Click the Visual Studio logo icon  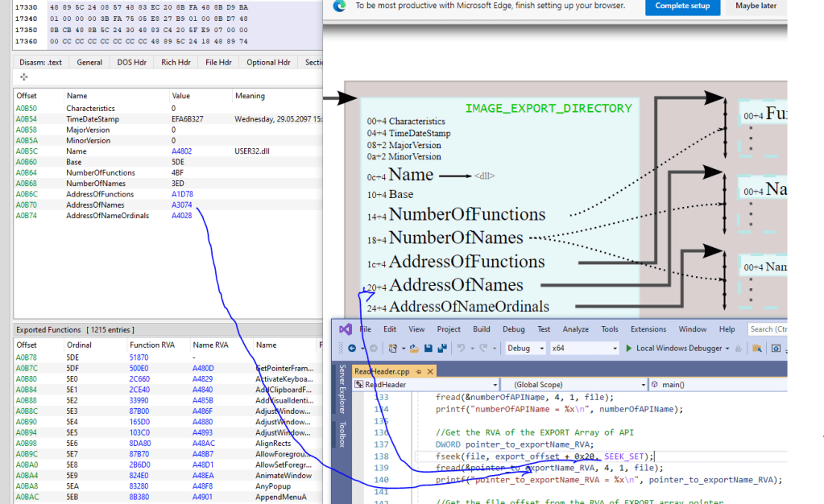(x=346, y=329)
